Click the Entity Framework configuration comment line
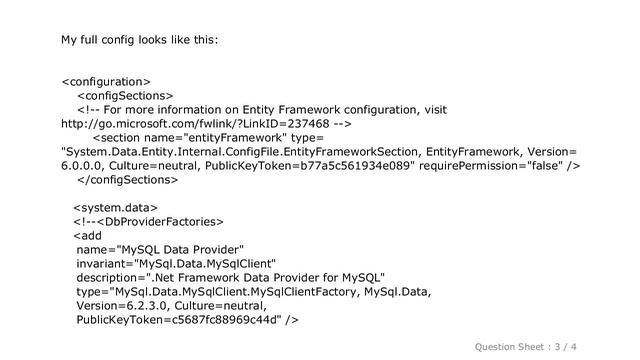Image resolution: width=640 pixels, height=360 pixels. 262,110
